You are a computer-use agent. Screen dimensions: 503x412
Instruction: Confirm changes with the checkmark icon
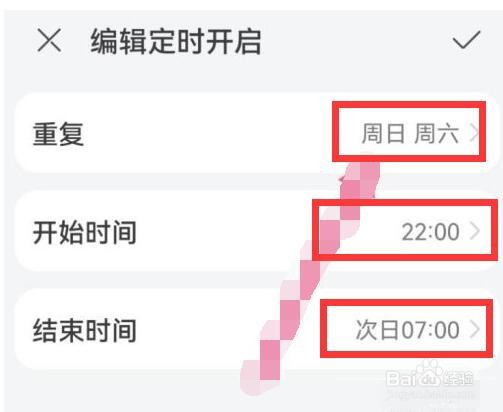pyautogui.click(x=466, y=40)
